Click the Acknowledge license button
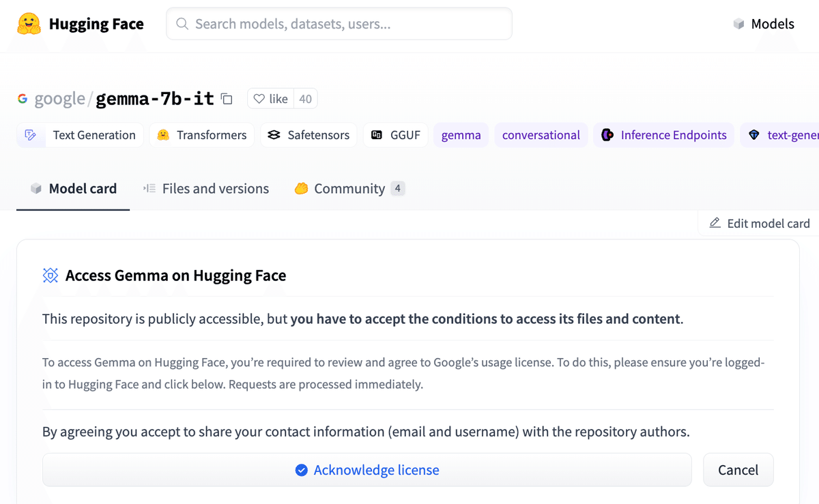 [x=367, y=470]
